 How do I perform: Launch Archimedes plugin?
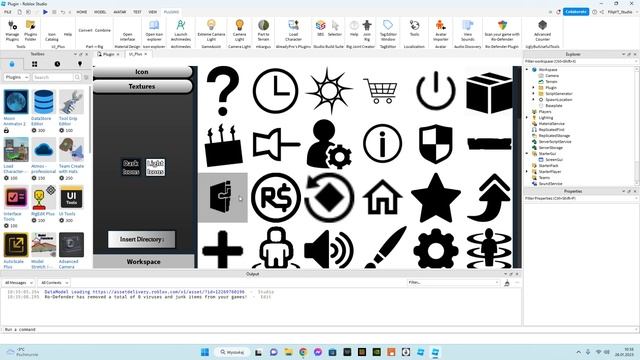[181, 31]
